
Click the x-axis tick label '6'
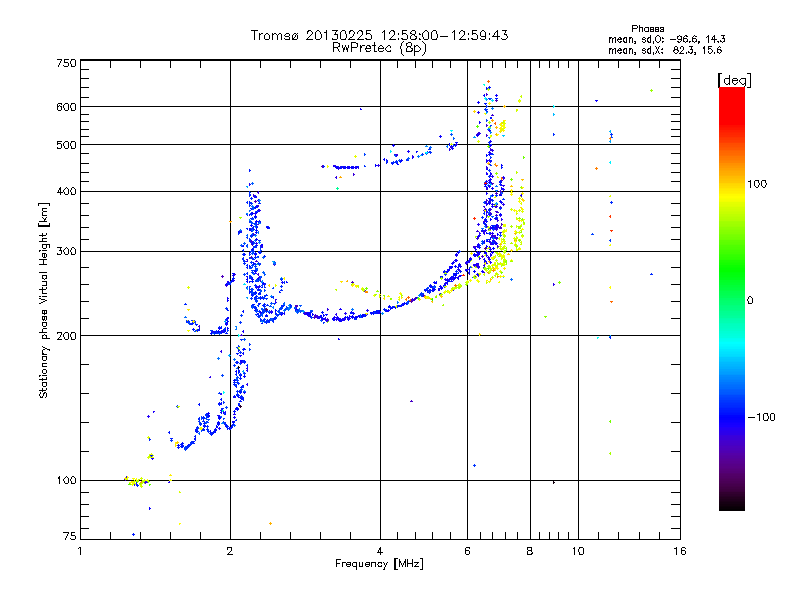[x=467, y=552]
